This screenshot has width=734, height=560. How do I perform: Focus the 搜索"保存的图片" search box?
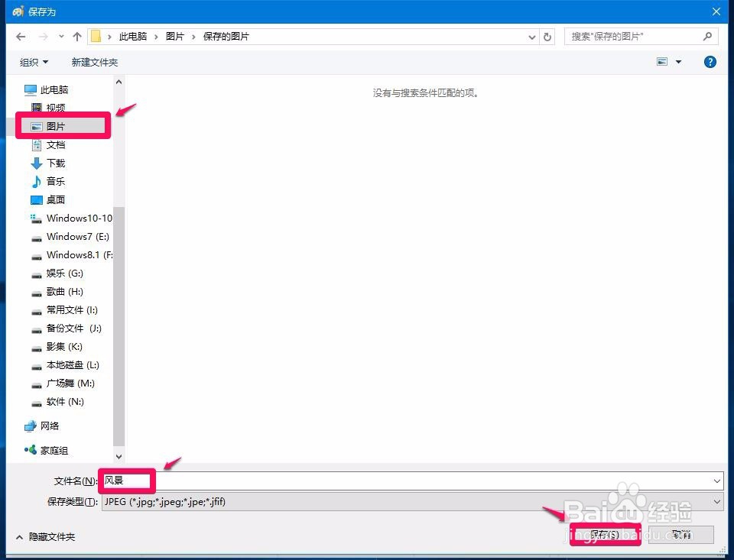coord(641,37)
